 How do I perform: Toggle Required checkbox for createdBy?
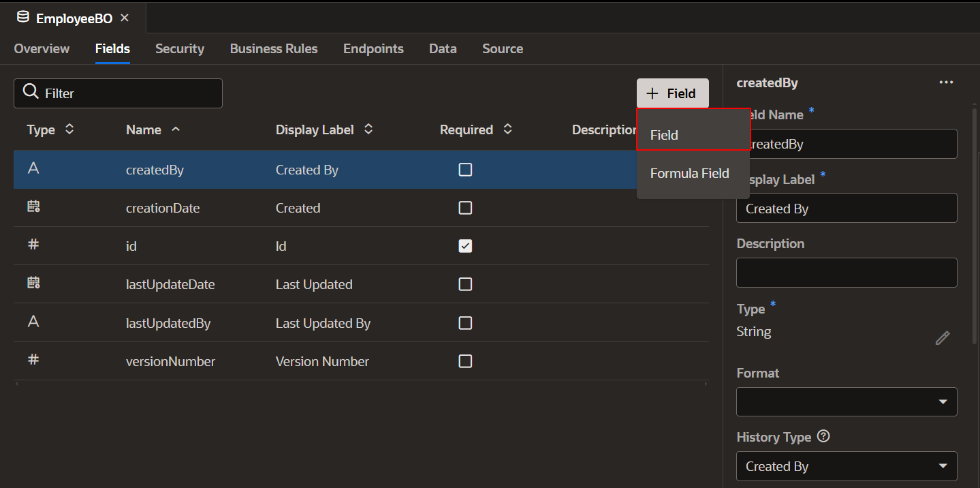pos(465,170)
